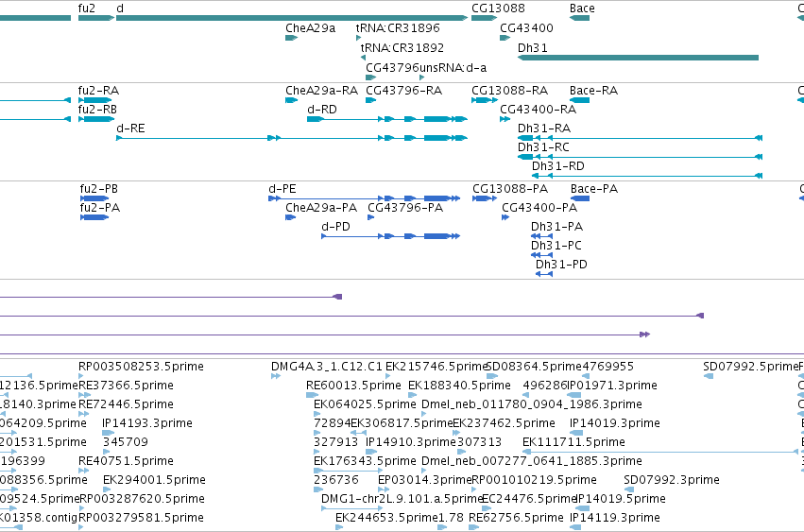
Task: Select the Dh31-PD protein label
Action: (561, 265)
